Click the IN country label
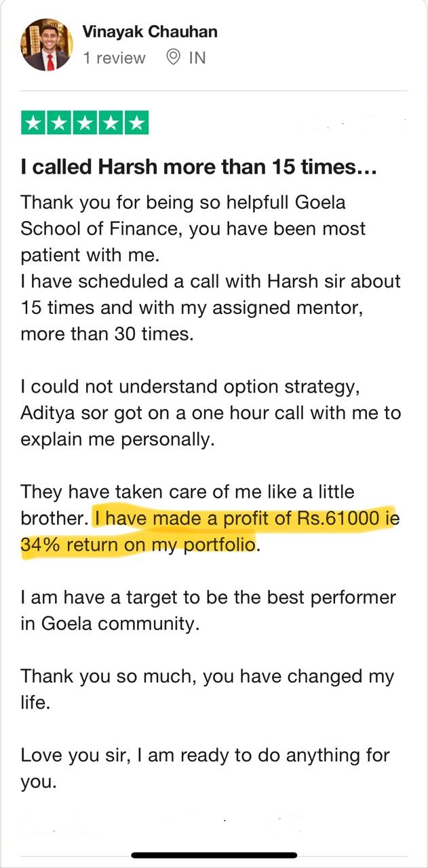The width and height of the screenshot is (428, 868). [x=197, y=58]
